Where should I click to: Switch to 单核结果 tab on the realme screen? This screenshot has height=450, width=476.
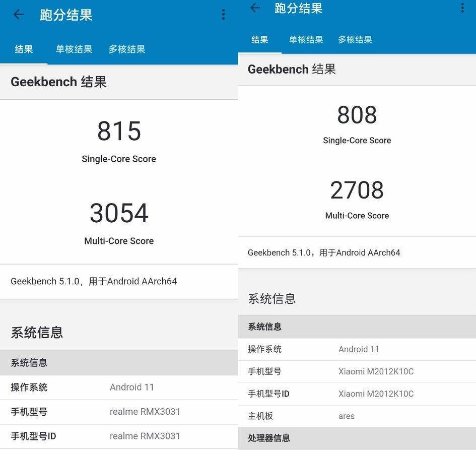[x=74, y=49]
